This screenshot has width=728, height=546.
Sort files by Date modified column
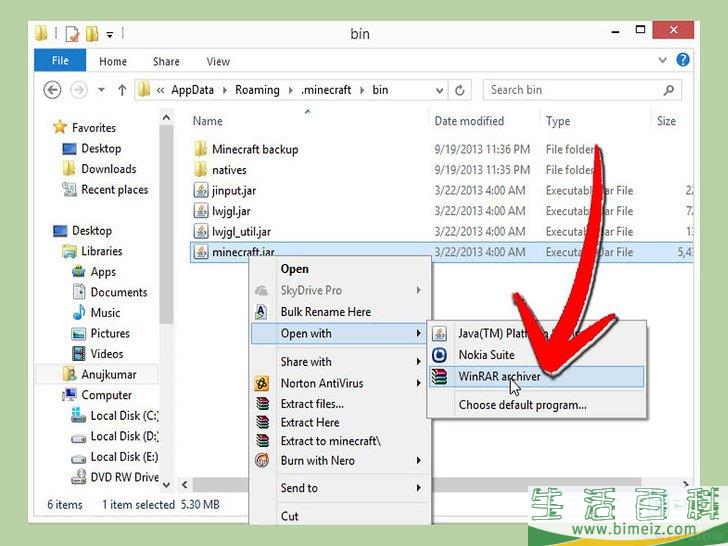tap(469, 121)
